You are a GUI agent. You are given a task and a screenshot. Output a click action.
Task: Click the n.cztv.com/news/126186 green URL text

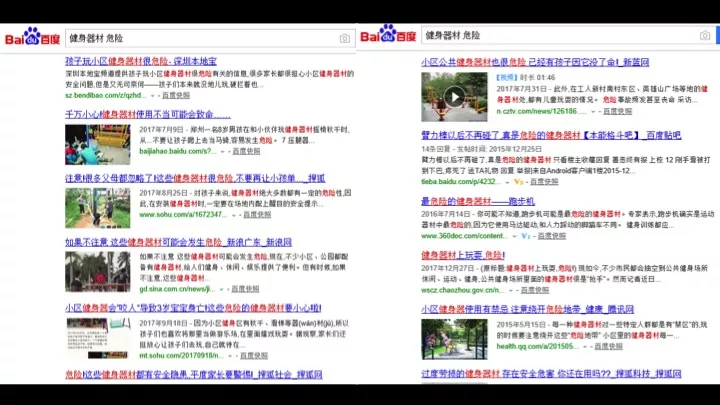click(541, 112)
